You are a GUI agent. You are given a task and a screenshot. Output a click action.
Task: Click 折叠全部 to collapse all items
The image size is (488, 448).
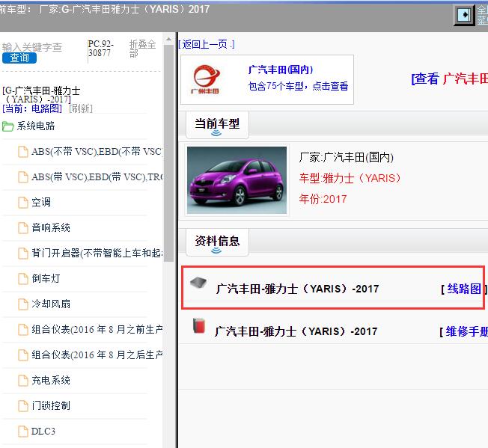pos(142,49)
